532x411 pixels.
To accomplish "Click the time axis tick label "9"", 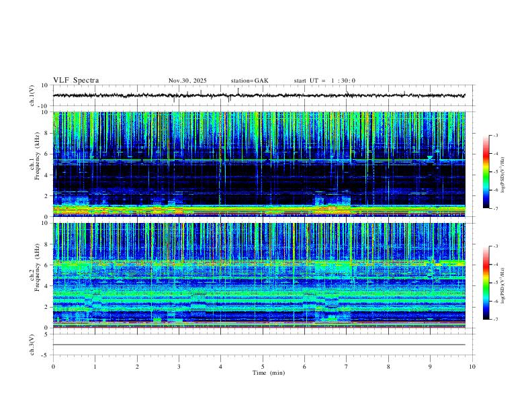I will [x=430, y=367].
